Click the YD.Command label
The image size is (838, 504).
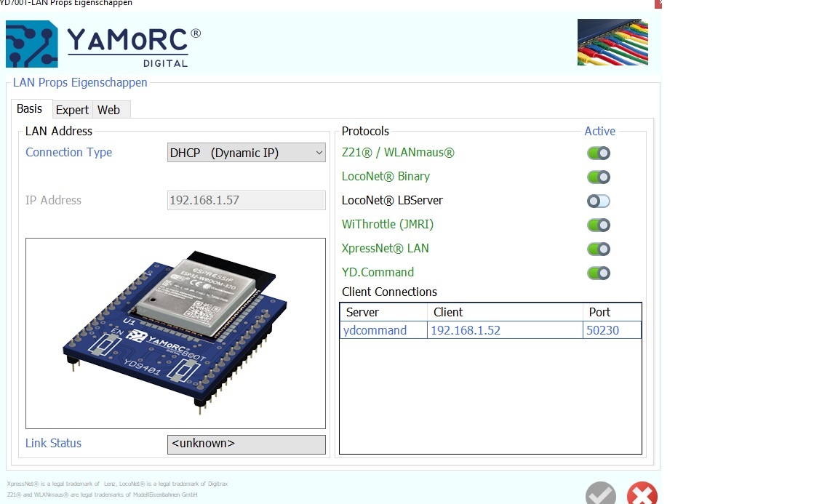pos(378,272)
